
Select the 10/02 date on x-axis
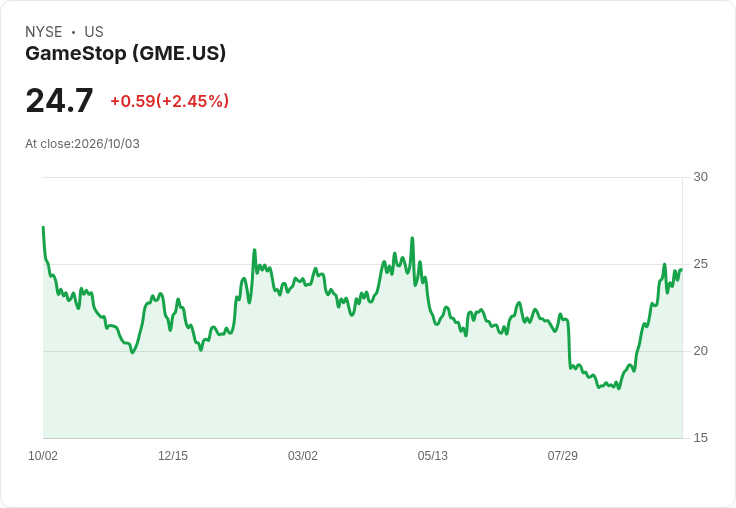click(43, 455)
